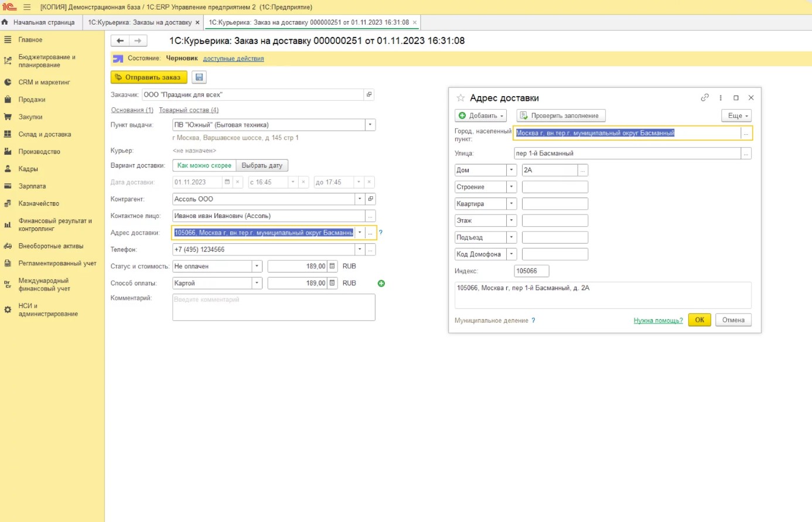Image resolution: width=812 pixels, height=522 pixels.
Task: Open CRM и маркетинг section
Action: (x=44, y=83)
